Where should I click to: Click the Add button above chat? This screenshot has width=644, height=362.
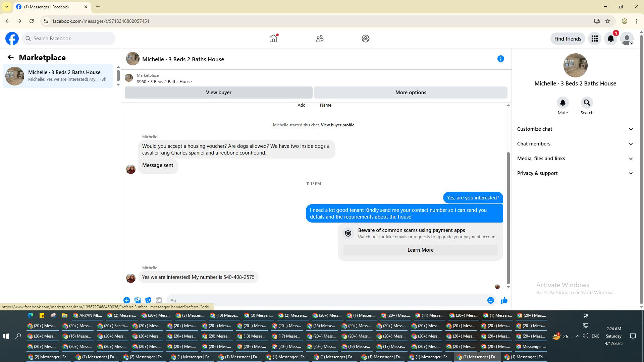coord(302,105)
